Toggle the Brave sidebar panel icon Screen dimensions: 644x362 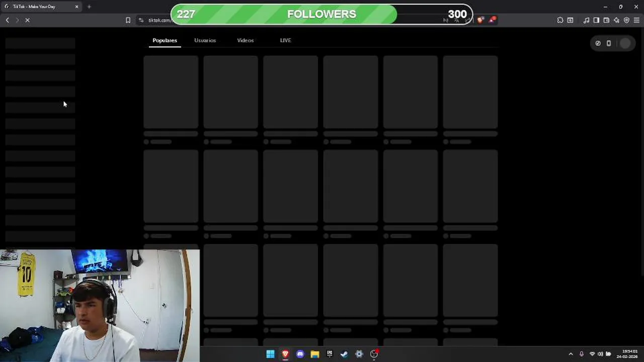[x=596, y=20]
